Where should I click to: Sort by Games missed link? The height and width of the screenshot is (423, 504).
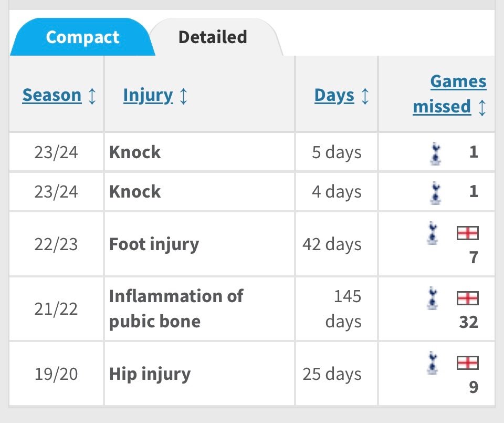tap(449, 94)
